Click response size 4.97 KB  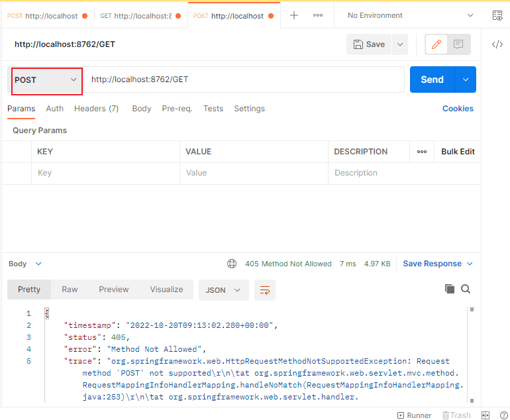pos(377,264)
